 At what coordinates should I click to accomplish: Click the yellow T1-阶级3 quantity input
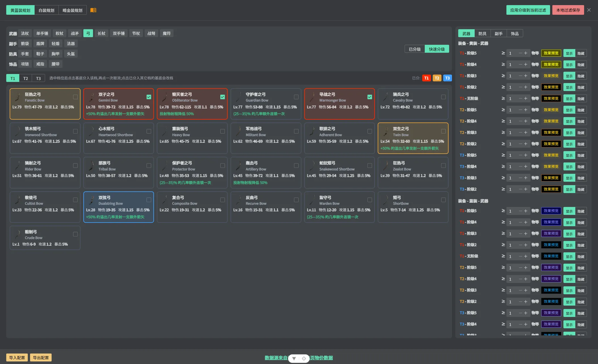click(x=512, y=76)
